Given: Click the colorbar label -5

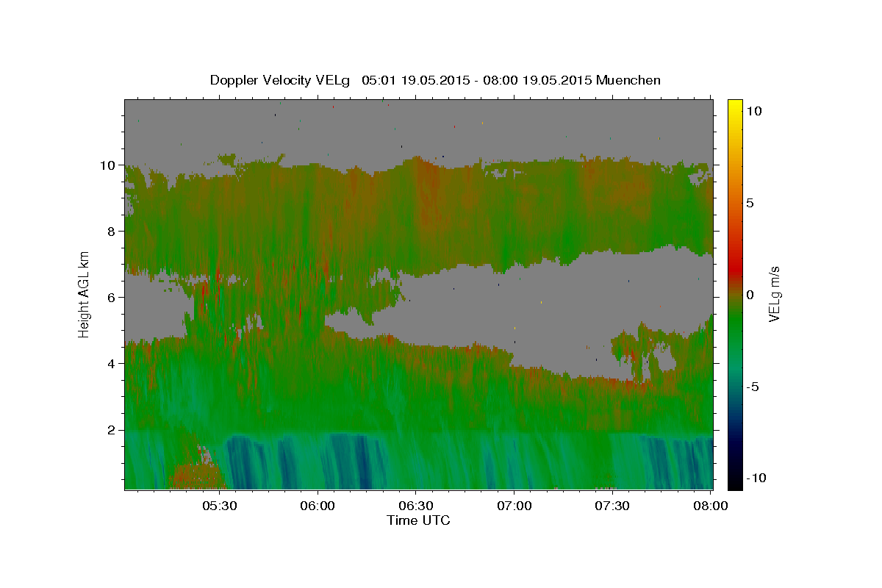Looking at the screenshot, I should [x=753, y=387].
